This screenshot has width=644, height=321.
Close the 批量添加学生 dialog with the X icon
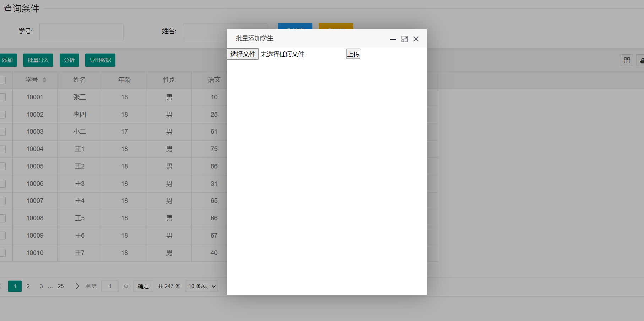pos(416,39)
